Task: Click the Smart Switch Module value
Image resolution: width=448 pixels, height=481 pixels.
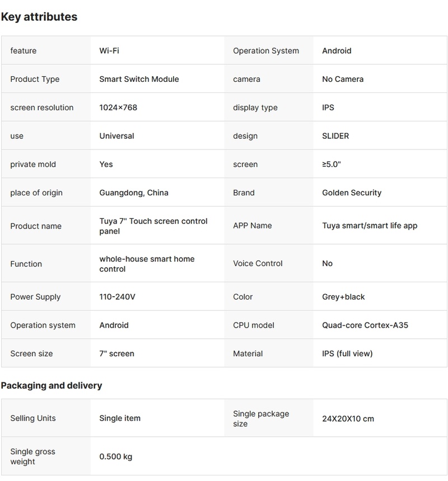Action: (x=139, y=80)
